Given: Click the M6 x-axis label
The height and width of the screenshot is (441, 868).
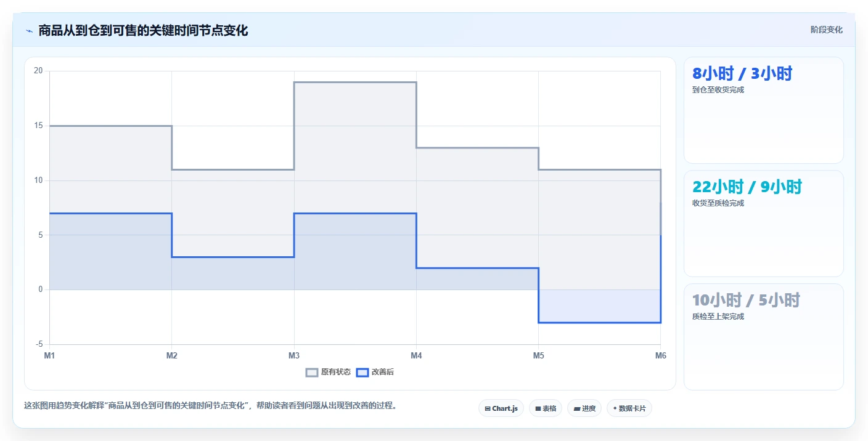Looking at the screenshot, I should (660, 355).
